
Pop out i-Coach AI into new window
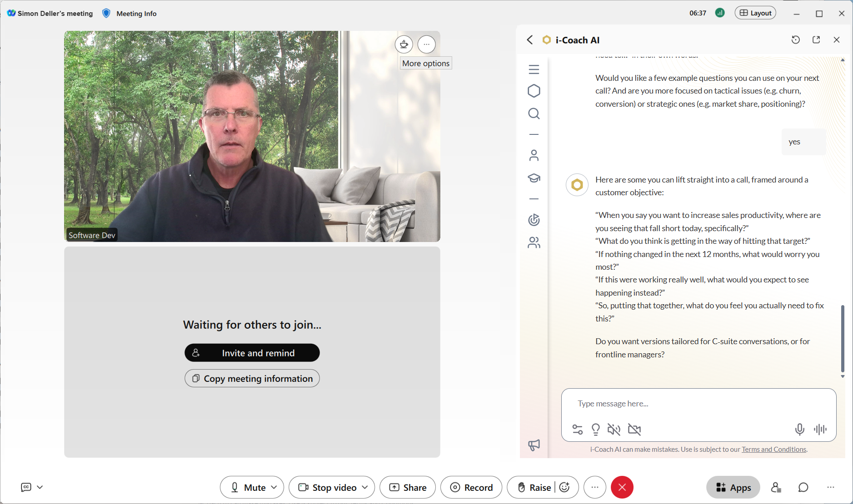pyautogui.click(x=816, y=40)
